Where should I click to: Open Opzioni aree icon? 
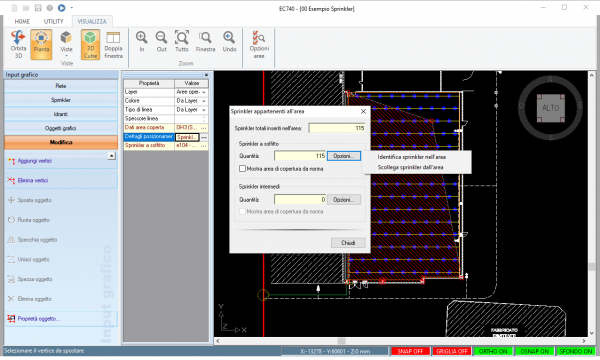click(259, 44)
